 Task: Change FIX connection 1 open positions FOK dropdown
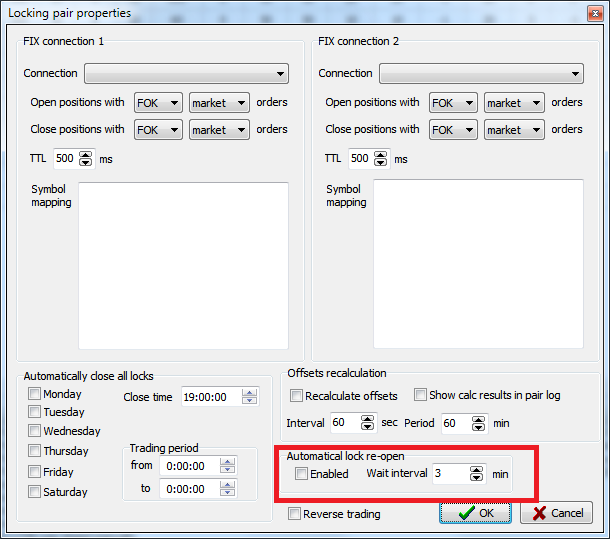click(158, 103)
